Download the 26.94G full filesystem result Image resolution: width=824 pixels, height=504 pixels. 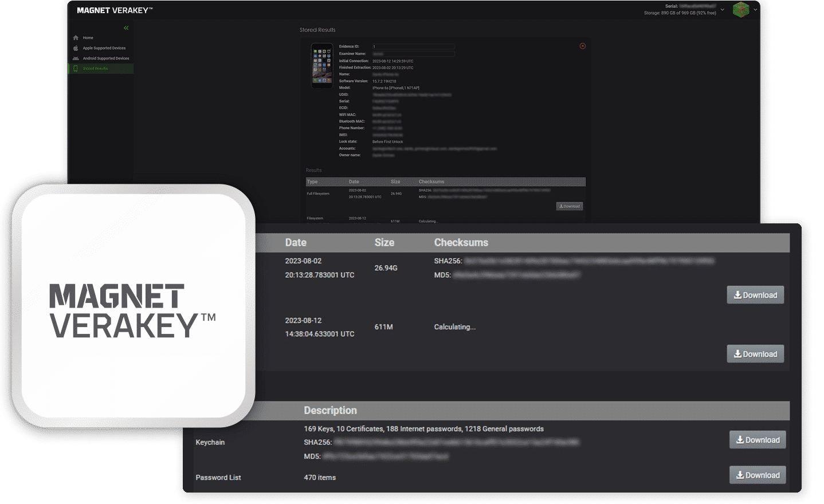click(755, 295)
